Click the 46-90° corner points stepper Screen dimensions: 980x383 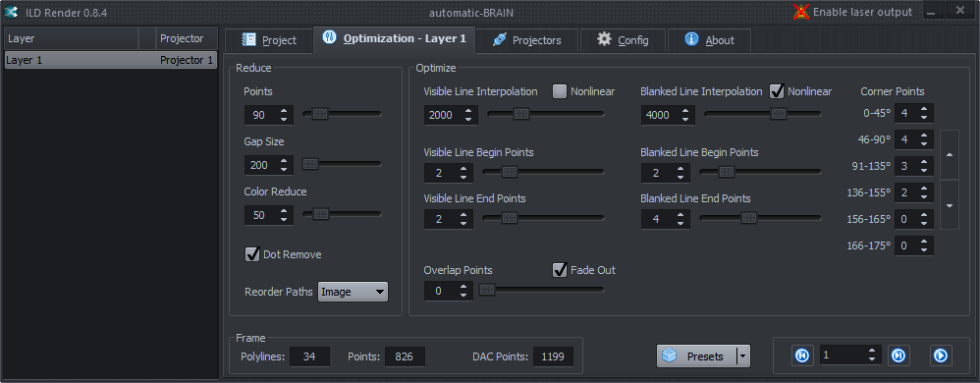click(914, 140)
